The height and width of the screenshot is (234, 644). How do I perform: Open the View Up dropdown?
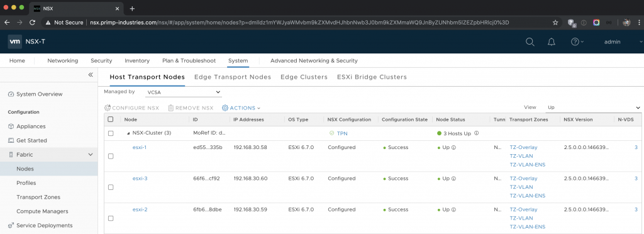pyautogui.click(x=593, y=108)
